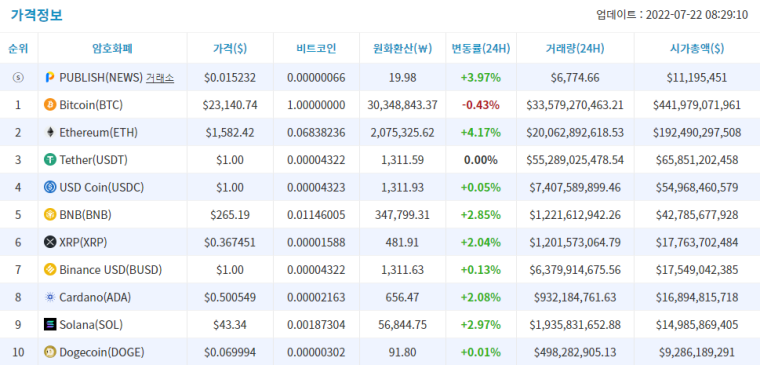
Task: Click the PUBLISH sponsored rank badge icon
Action: point(18,77)
